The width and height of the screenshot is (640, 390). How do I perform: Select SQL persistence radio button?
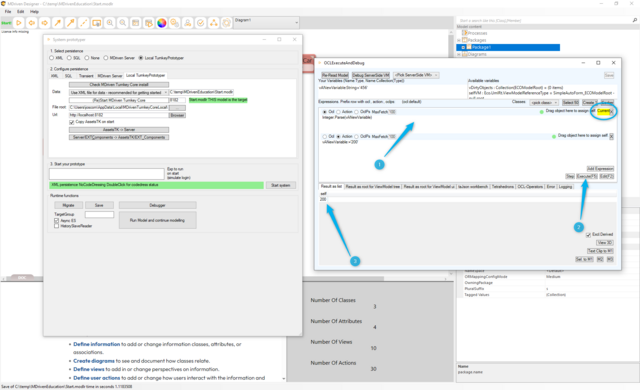[69, 58]
